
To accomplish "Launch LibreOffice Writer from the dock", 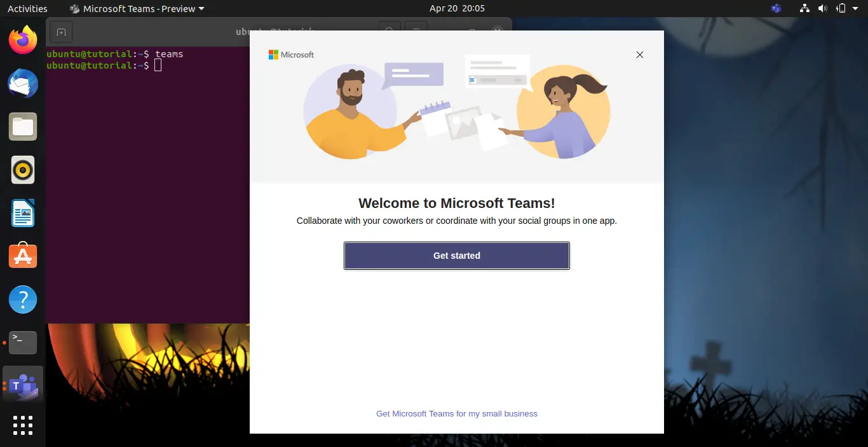I will 23,213.
